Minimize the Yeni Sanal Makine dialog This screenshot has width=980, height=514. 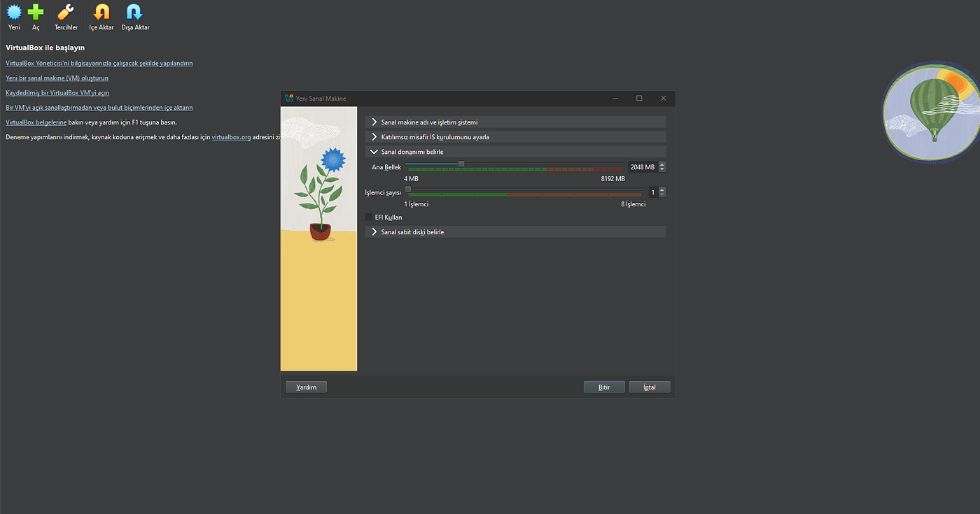coord(615,99)
